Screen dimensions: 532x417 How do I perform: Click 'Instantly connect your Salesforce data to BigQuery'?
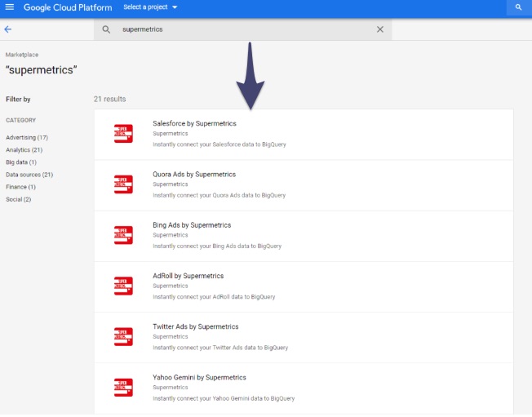pos(219,144)
